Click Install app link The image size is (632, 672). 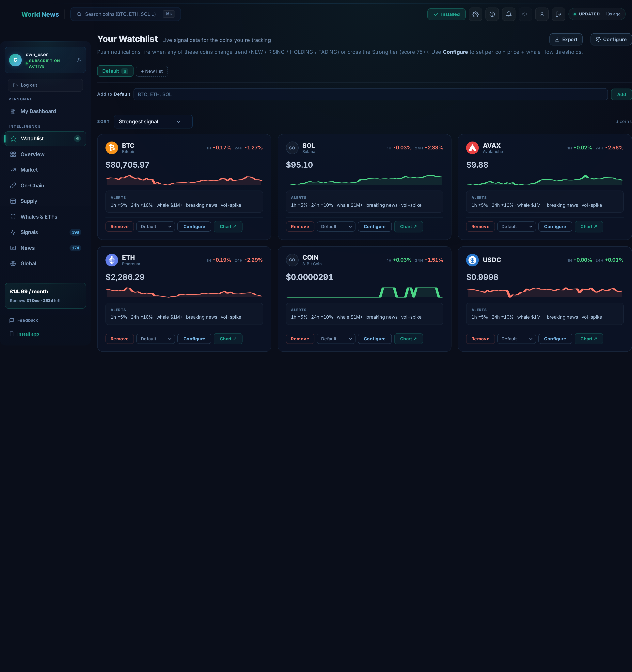24,334
